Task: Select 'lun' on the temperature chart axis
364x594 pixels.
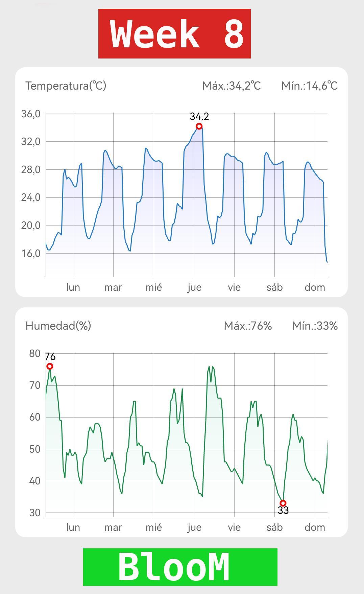Action: [x=73, y=287]
